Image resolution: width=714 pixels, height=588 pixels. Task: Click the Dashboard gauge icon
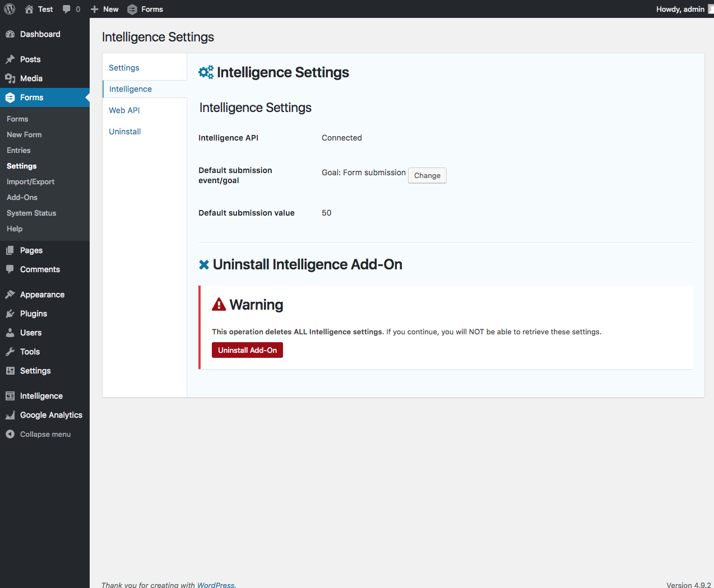tap(10, 34)
